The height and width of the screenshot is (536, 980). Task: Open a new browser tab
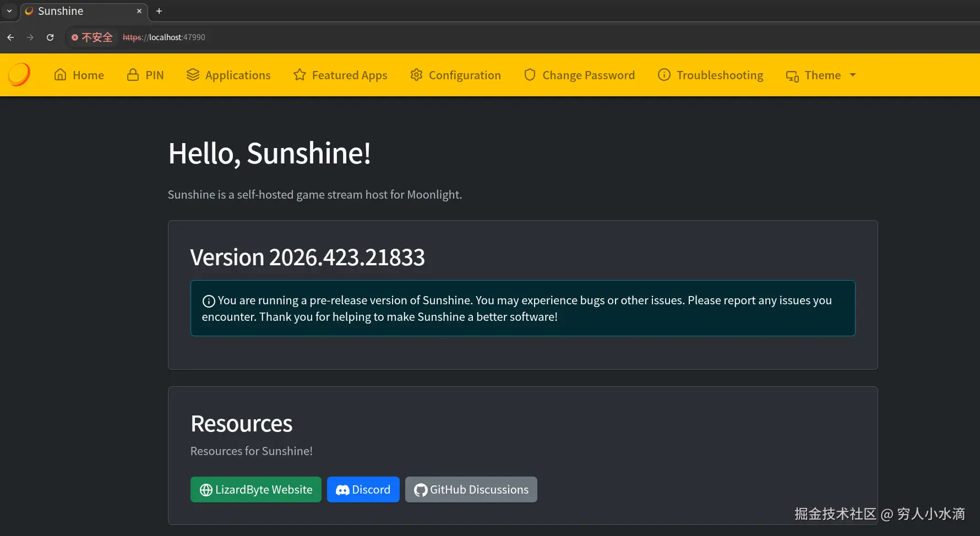[x=159, y=11]
